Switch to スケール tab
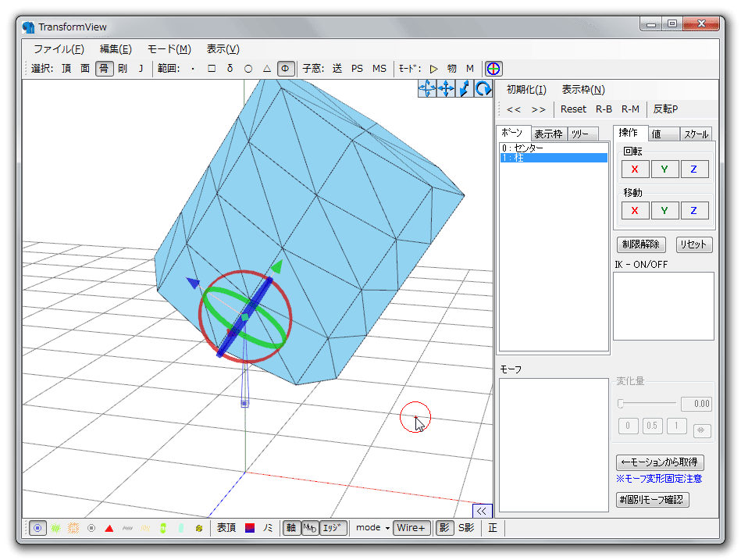This screenshot has height=560, width=741. coord(696,134)
